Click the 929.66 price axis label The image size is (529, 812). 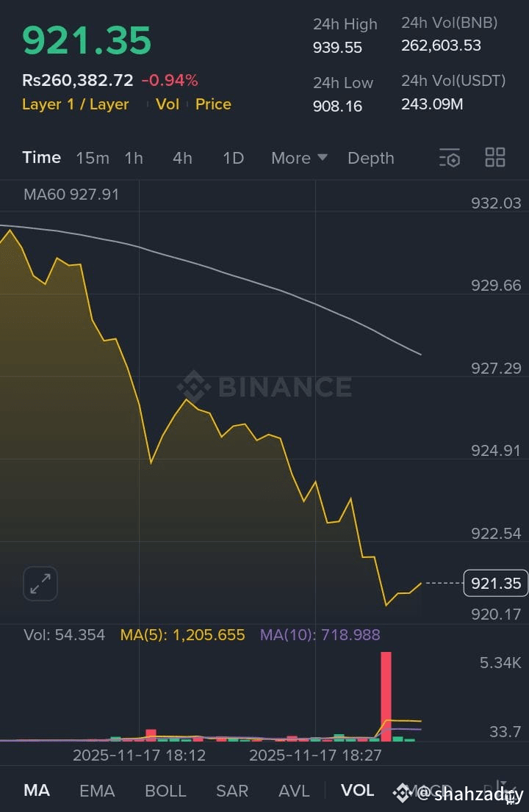click(496, 286)
